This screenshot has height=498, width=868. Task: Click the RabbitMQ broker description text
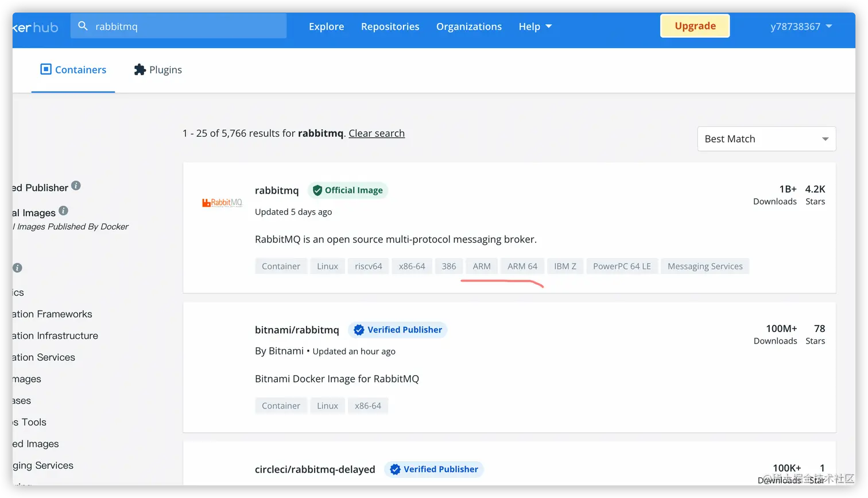pyautogui.click(x=396, y=239)
